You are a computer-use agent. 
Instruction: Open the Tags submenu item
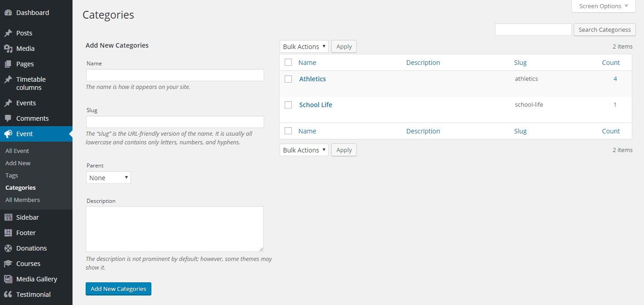tap(12, 175)
